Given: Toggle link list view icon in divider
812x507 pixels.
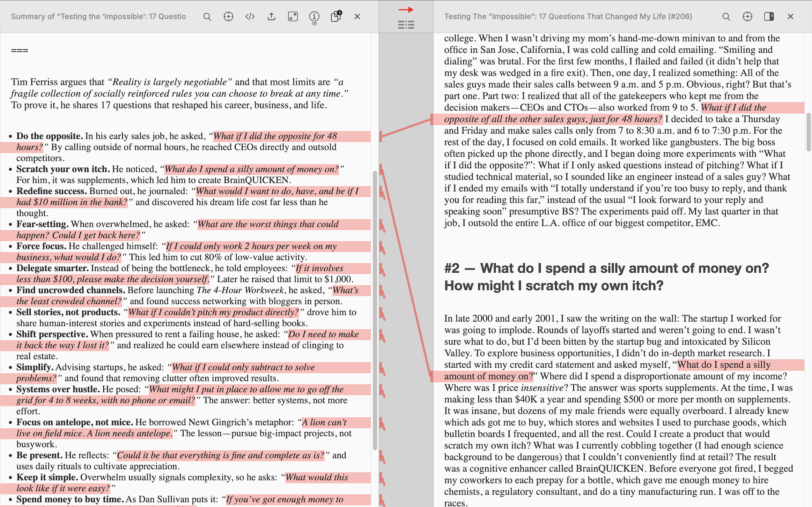Looking at the screenshot, I should coord(406,25).
